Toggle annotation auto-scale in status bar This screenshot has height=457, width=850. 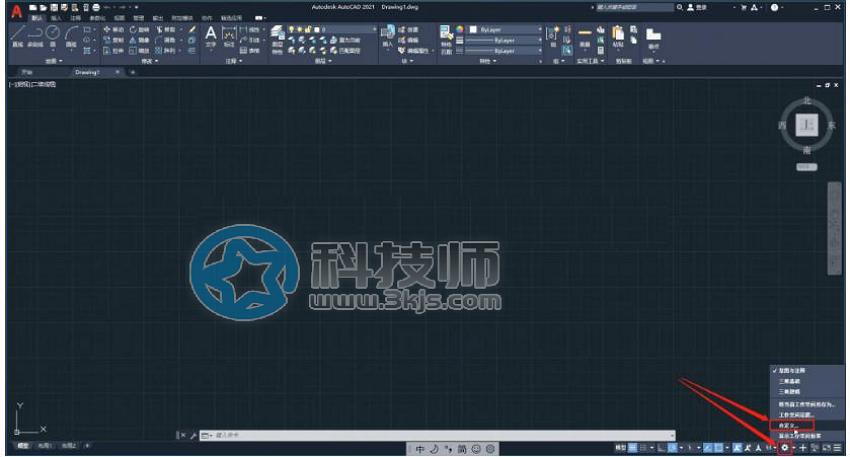click(748, 448)
